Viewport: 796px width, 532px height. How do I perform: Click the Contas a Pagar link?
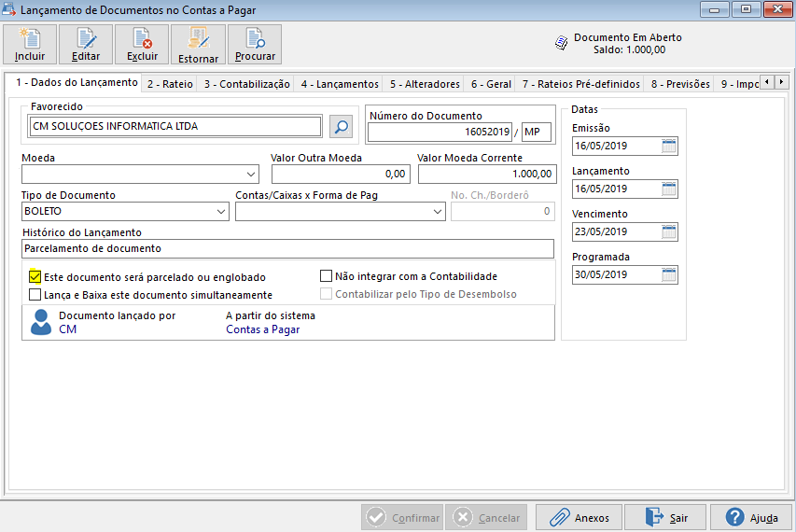263,329
